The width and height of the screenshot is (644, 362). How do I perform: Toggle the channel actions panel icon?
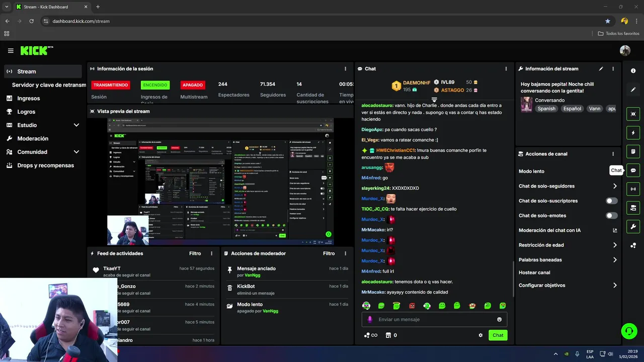[633, 208]
